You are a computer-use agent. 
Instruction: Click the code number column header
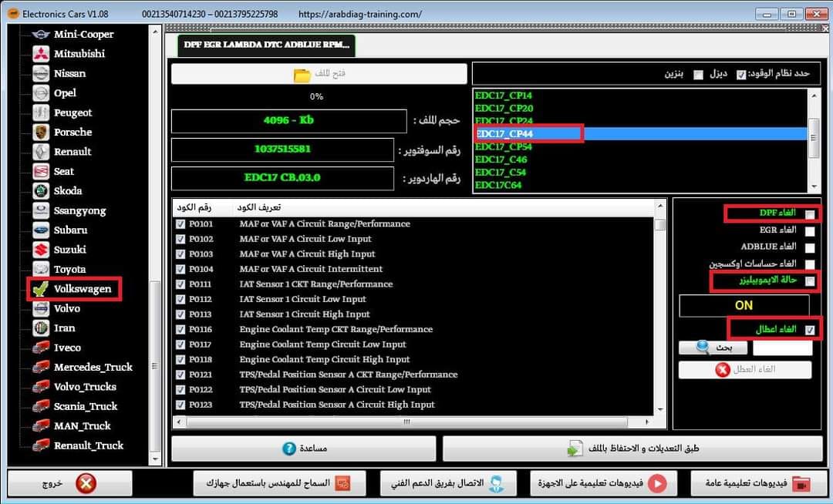click(194, 207)
